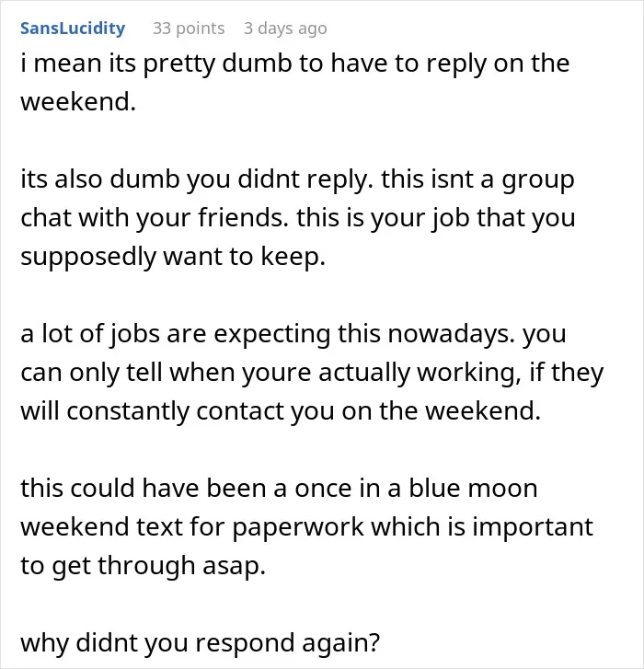Click the word 'important' in the fourth paragraph
Image resolution: width=644 pixels, height=669 pixels.
[x=533, y=528]
